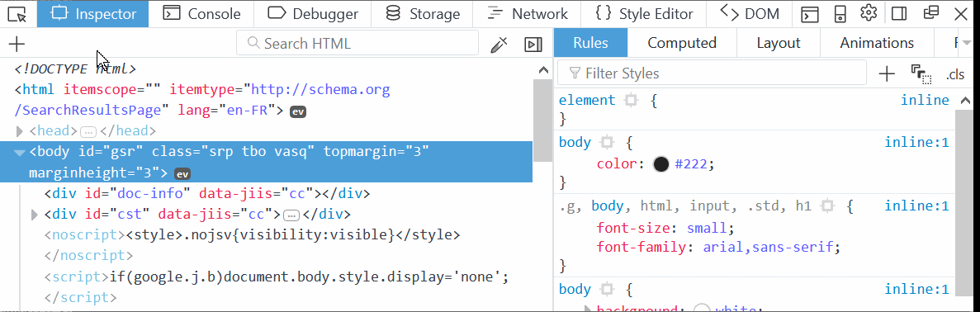Open the developer tools settings gear
980x312 pixels.
[x=868, y=13]
